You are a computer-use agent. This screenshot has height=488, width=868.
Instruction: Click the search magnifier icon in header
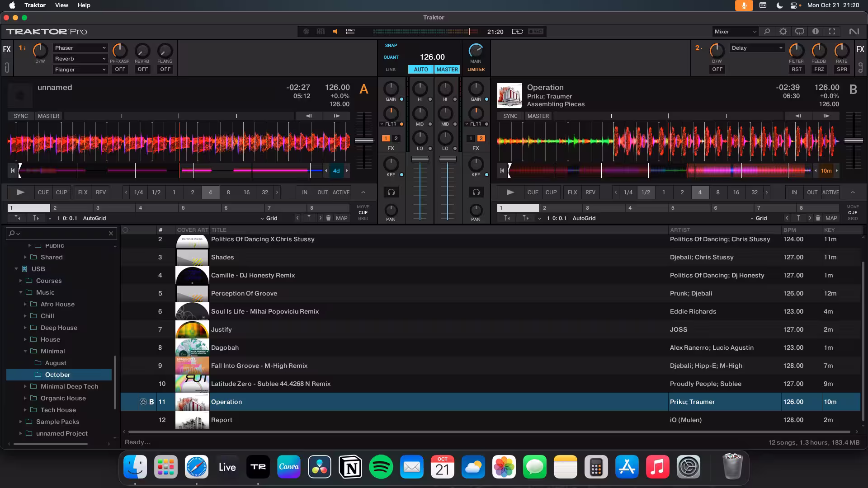pos(767,32)
